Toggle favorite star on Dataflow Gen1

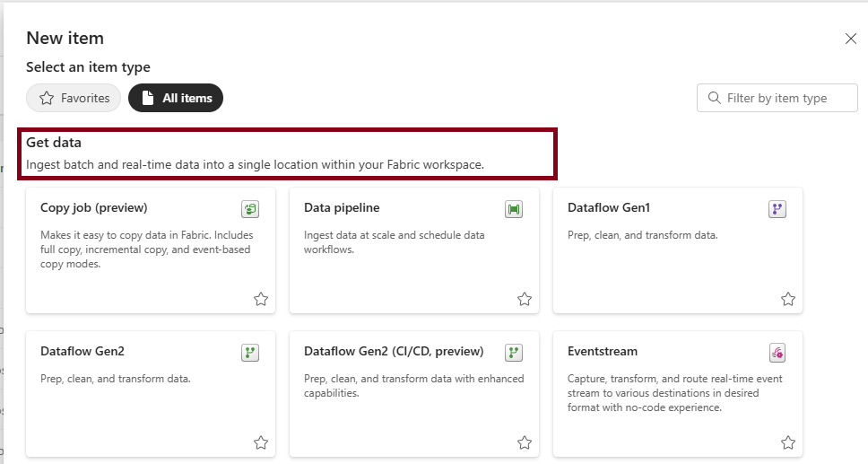point(787,300)
